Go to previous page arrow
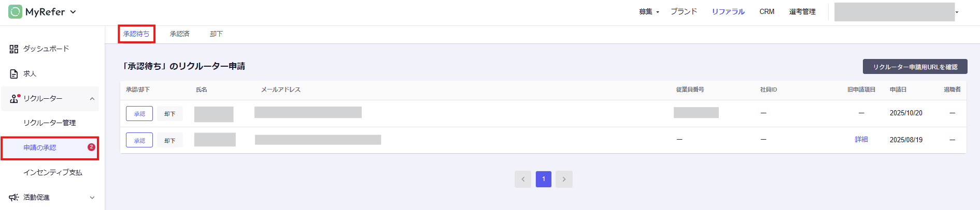The image size is (980, 210). click(x=523, y=179)
